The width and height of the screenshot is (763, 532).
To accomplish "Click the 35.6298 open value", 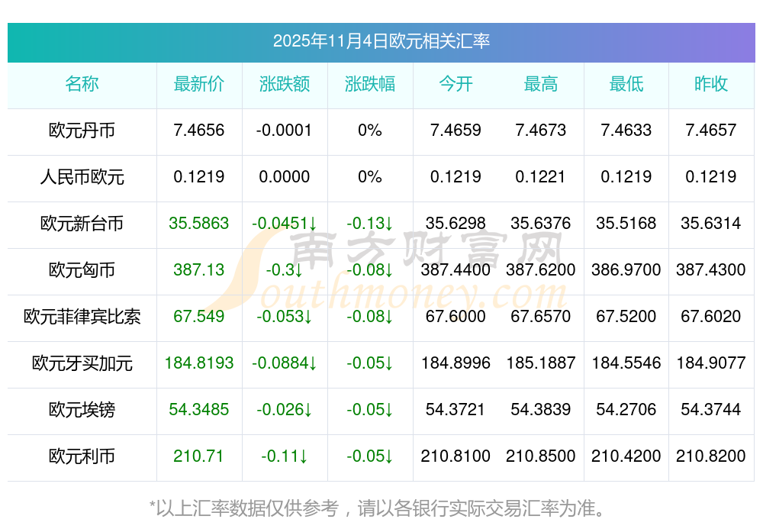I will (x=456, y=224).
